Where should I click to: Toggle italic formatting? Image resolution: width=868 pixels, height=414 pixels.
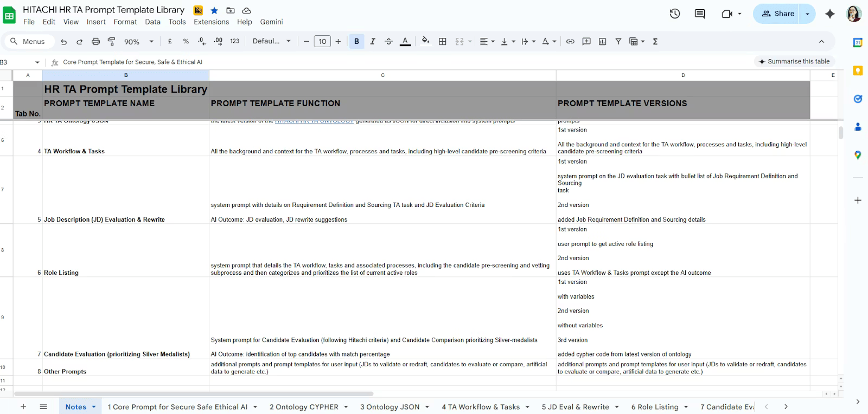(373, 41)
